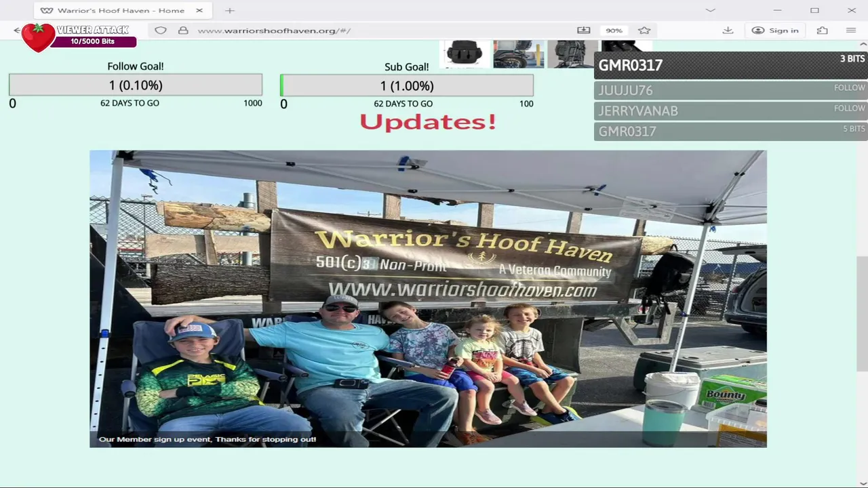
Task: Click the second product thumbnail with yellow post
Action: click(x=519, y=54)
